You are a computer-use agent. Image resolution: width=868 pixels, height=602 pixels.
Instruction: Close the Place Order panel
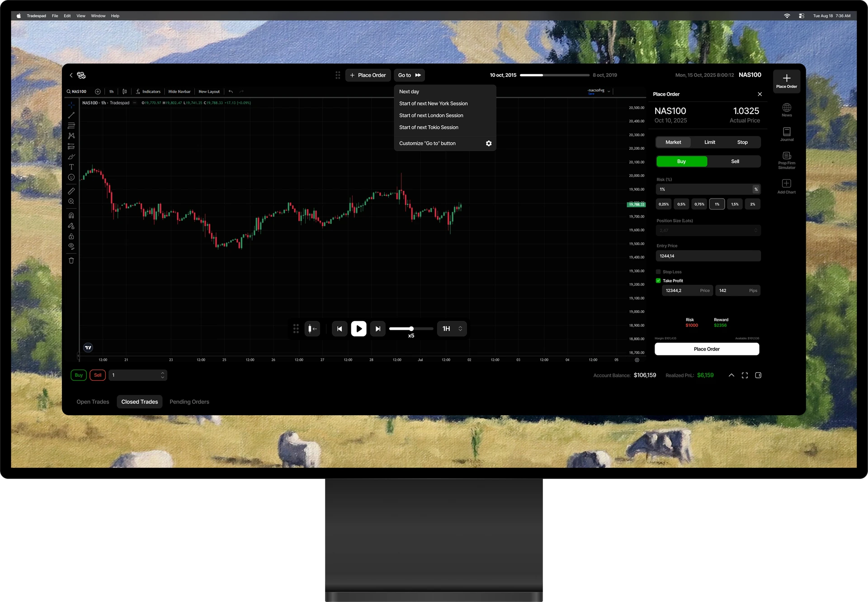(x=760, y=94)
